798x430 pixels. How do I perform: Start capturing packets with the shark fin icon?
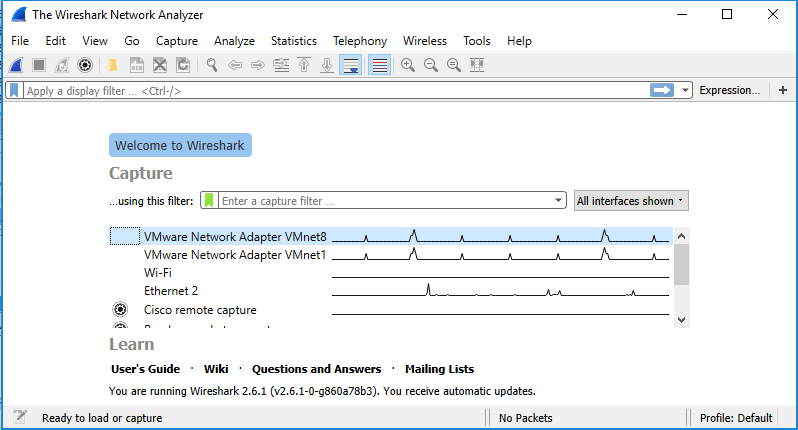tap(16, 65)
